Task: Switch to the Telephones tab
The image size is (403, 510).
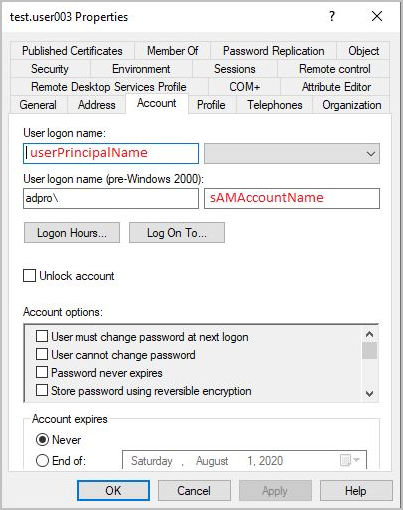Action: [275, 105]
